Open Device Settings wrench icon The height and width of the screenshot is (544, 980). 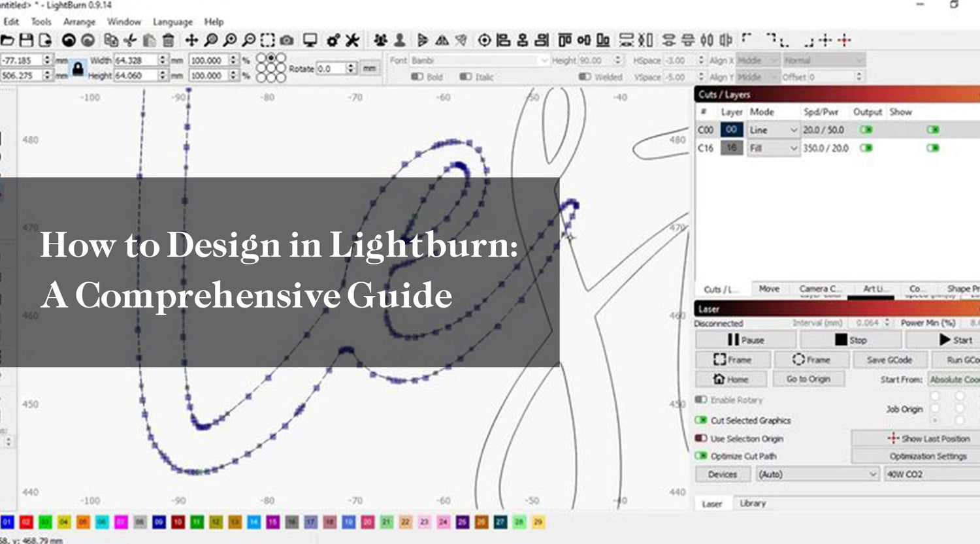click(352, 40)
